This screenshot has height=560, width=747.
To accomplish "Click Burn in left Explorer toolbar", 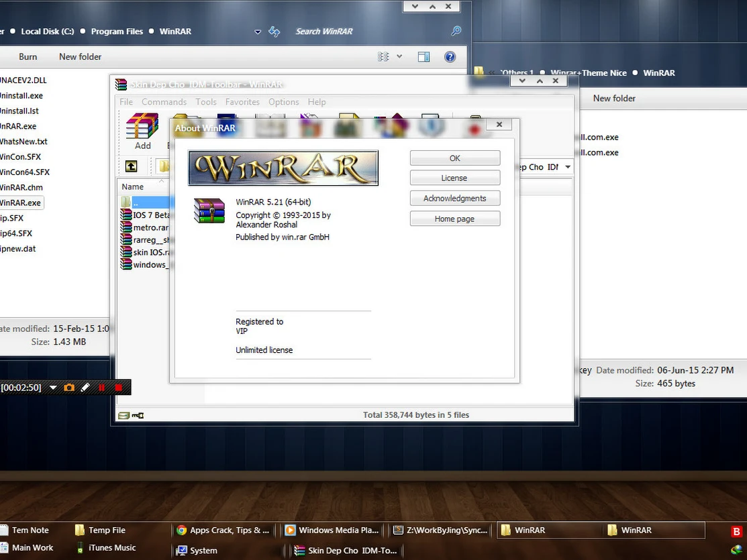I will (x=28, y=56).
